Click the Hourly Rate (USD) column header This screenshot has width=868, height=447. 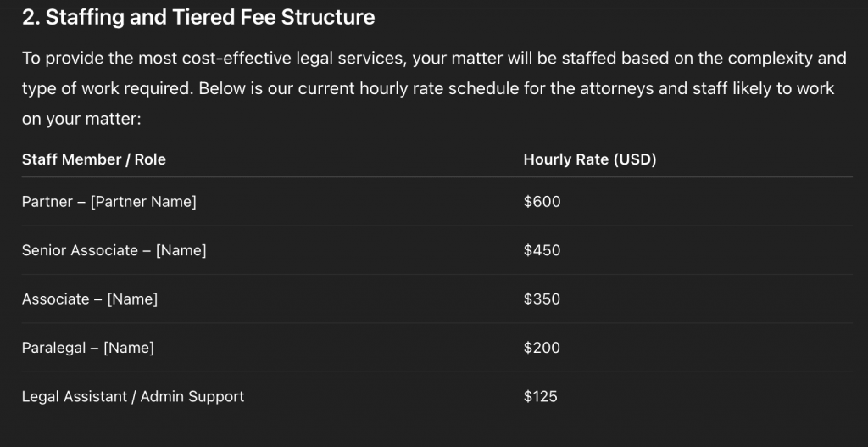[x=590, y=159]
